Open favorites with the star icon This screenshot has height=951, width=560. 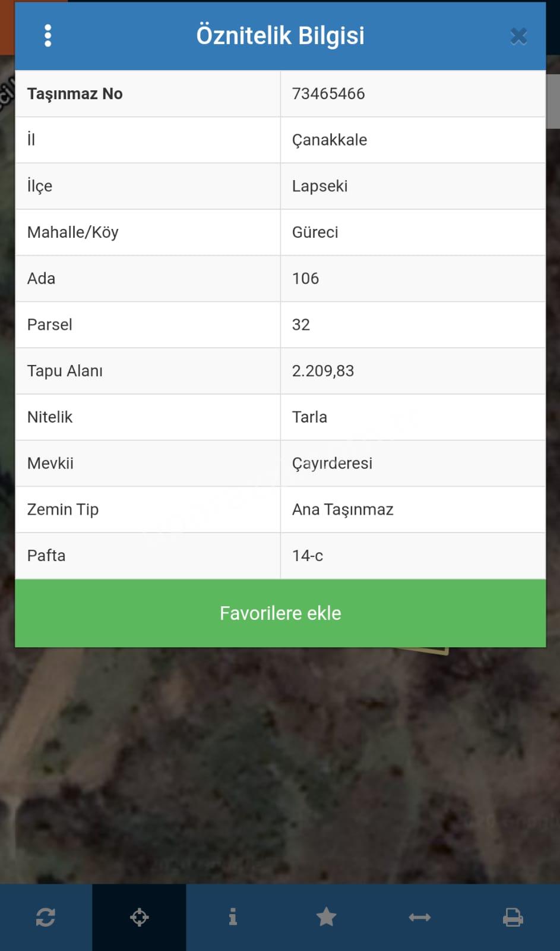326,917
